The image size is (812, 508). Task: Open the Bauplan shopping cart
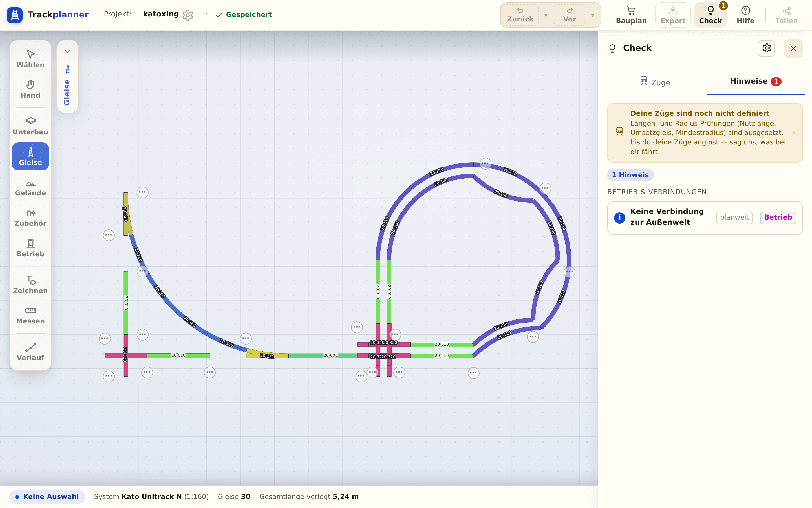click(x=631, y=15)
